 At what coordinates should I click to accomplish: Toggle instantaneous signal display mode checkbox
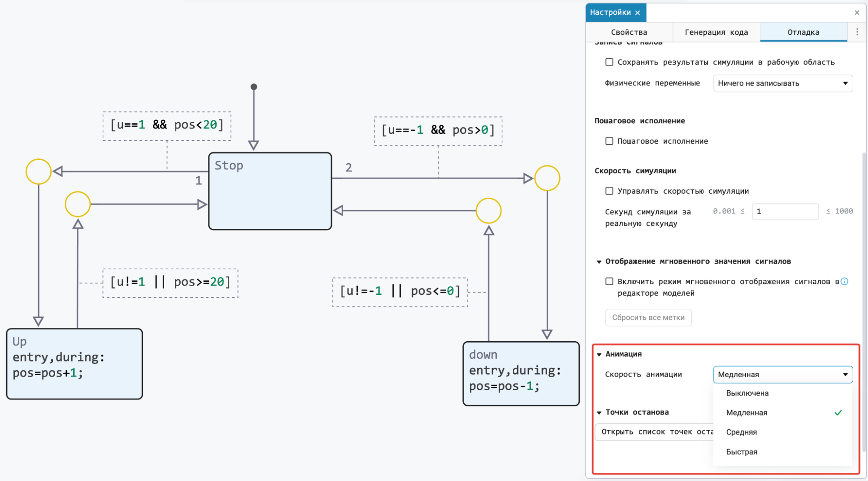(x=609, y=281)
